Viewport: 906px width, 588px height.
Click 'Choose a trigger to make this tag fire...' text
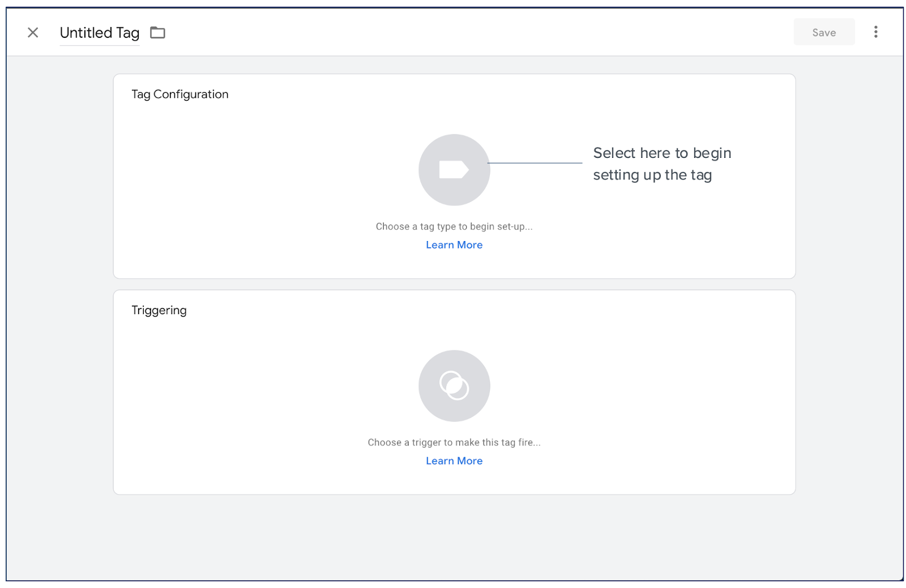pos(454,443)
